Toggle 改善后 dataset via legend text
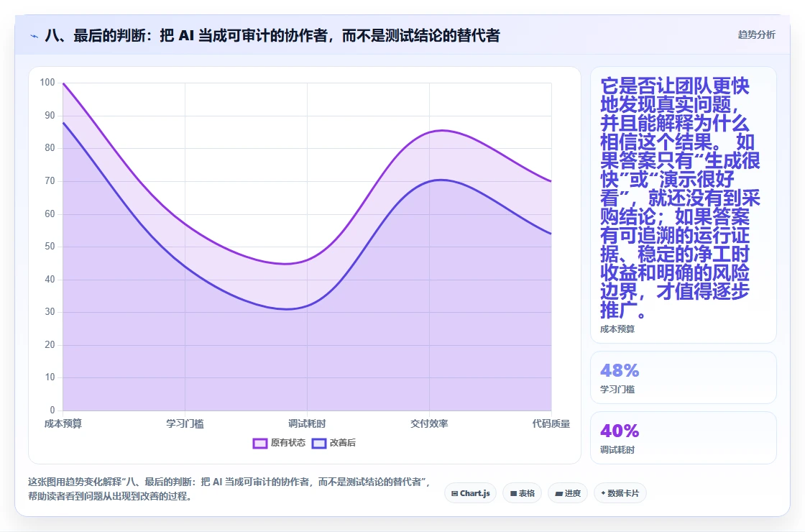The image size is (805, 532). pos(342,443)
